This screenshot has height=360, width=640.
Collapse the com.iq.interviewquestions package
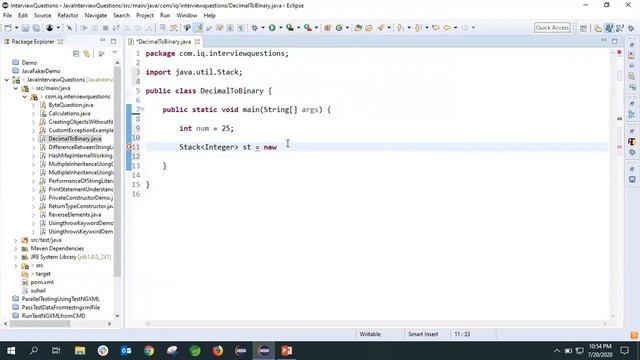pos(24,97)
